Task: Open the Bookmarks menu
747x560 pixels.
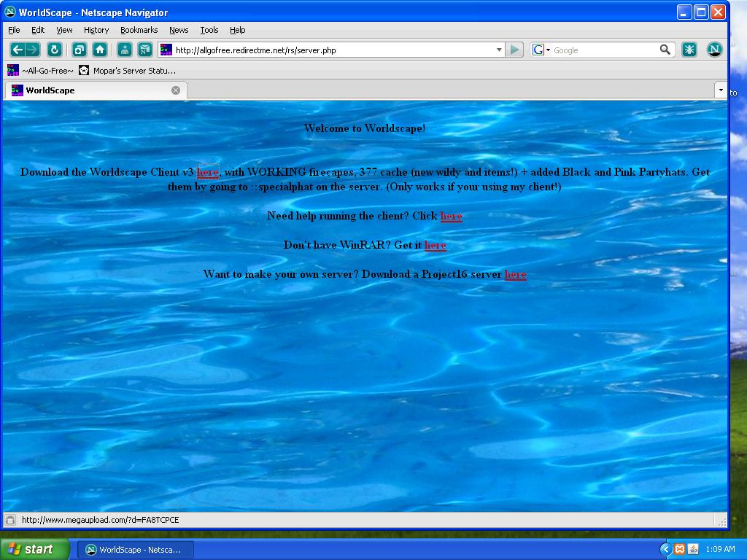Action: click(139, 30)
